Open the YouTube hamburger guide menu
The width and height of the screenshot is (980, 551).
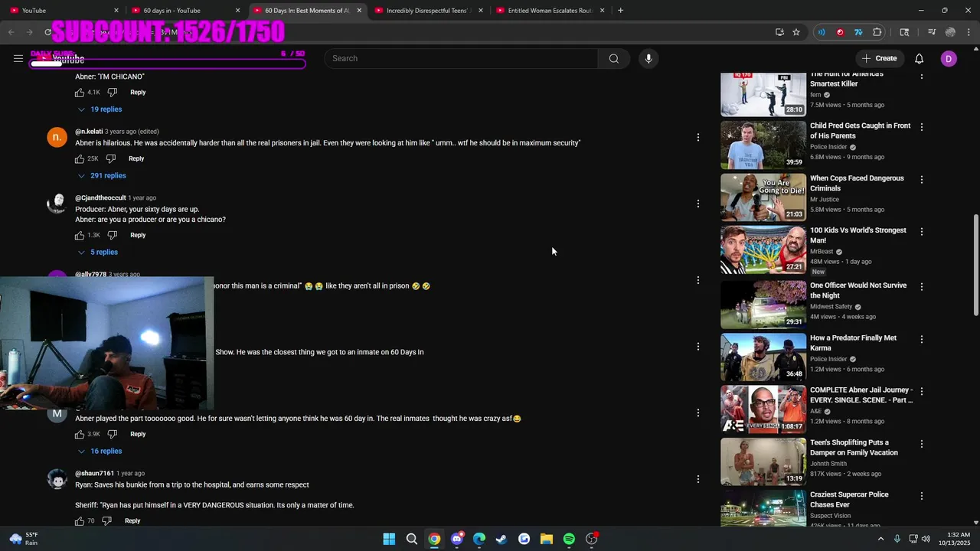click(18, 58)
